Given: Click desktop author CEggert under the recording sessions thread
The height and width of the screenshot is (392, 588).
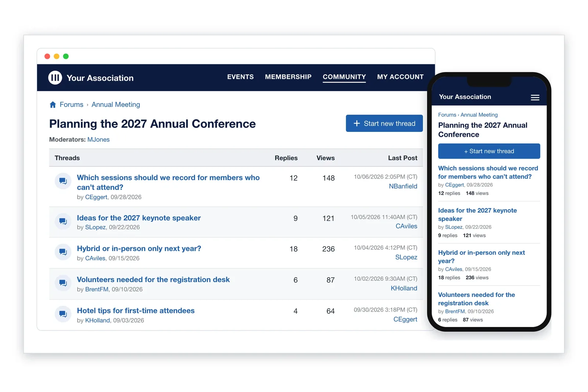Looking at the screenshot, I should click(x=96, y=197).
